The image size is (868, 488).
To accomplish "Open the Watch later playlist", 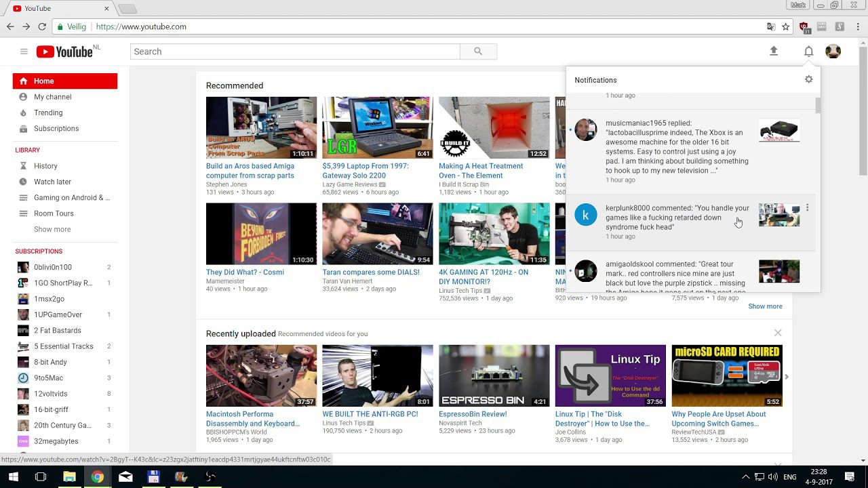I will [x=52, y=182].
